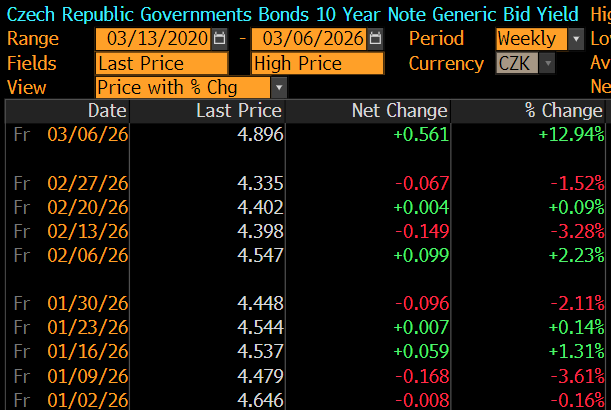Screen dimensions: 611x410
Task: Click the Last Price column header
Action: [x=235, y=110]
